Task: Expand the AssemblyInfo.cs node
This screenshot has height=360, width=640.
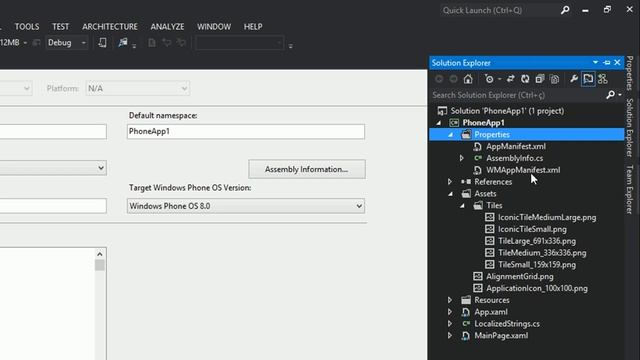Action: click(x=462, y=158)
